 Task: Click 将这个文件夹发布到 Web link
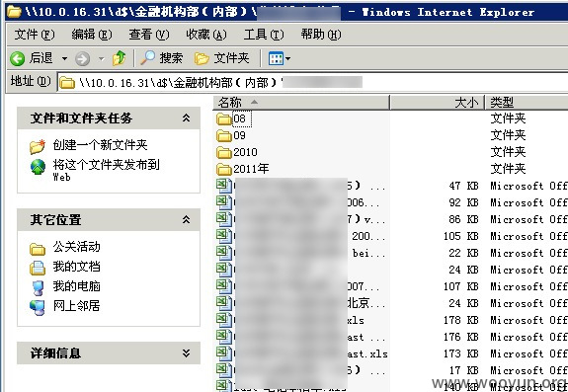coord(106,170)
